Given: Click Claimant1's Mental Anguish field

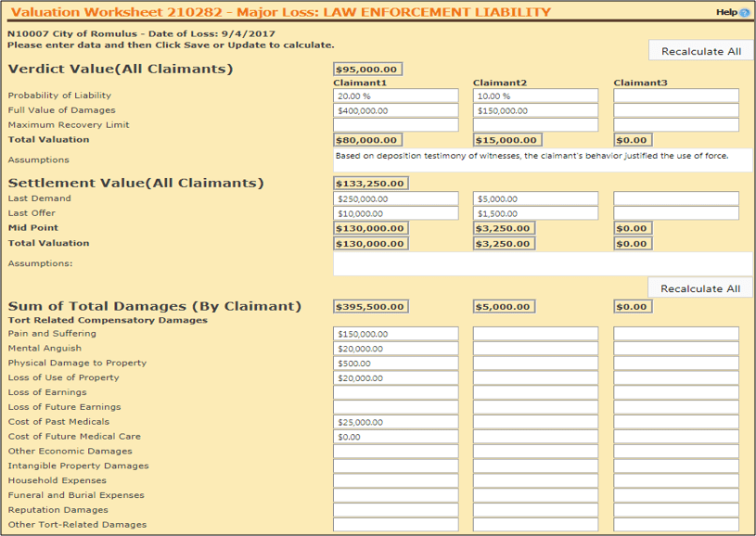Looking at the screenshot, I should [394, 348].
